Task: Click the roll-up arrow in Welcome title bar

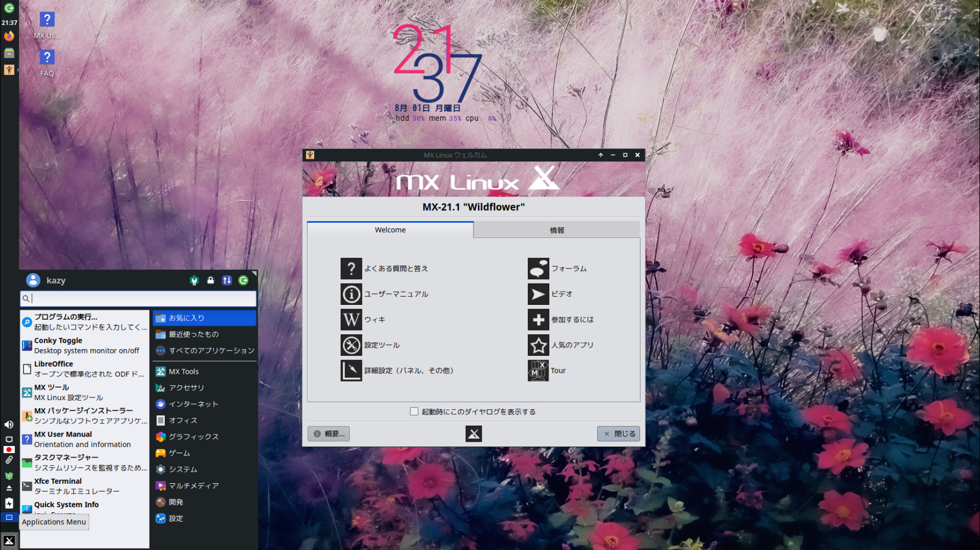Action: [601, 155]
